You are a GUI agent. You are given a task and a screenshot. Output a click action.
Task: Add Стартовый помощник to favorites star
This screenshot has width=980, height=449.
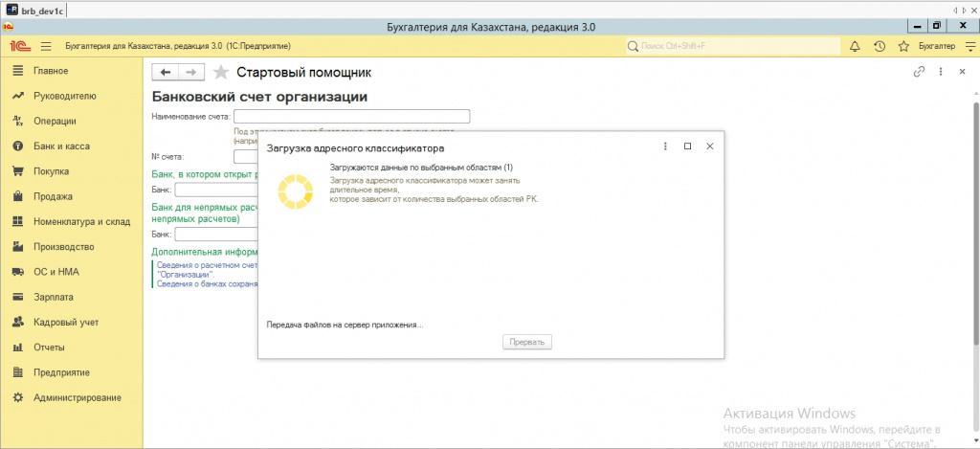coord(221,73)
